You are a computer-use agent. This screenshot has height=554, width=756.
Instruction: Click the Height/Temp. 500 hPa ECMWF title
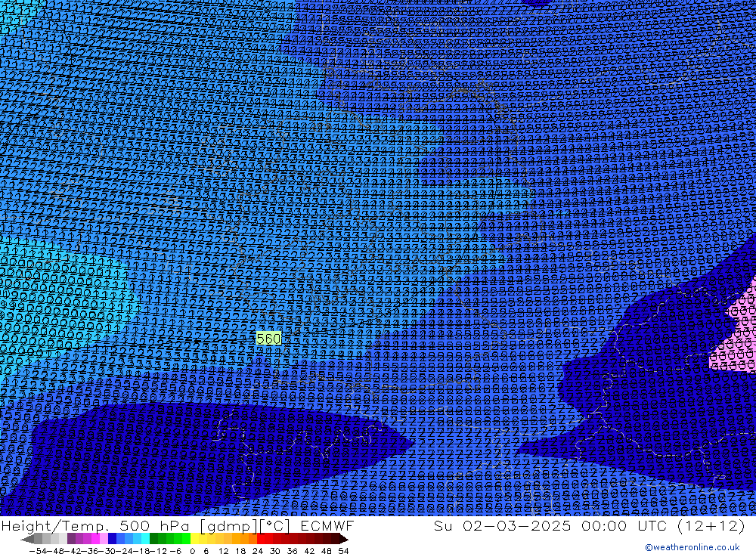point(178,525)
